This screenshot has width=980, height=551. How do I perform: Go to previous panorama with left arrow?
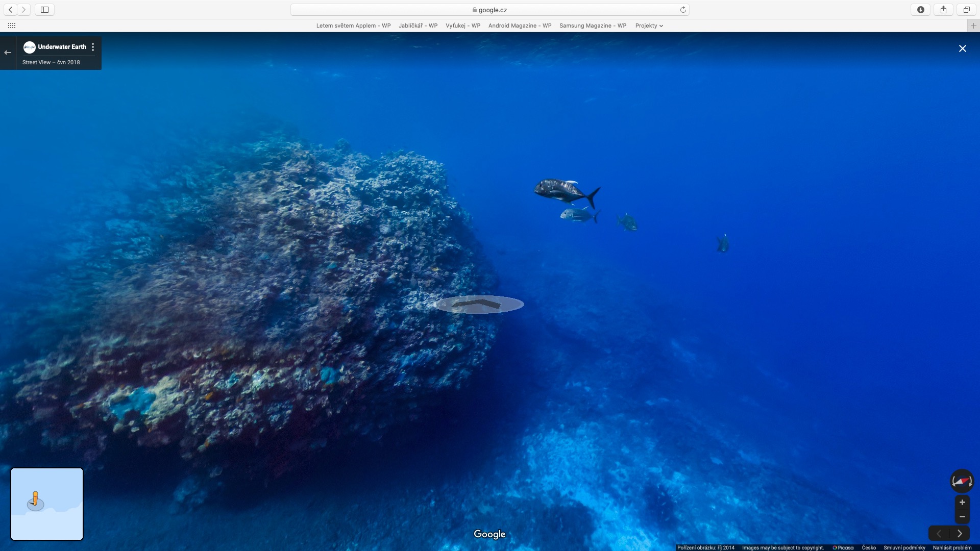pyautogui.click(x=939, y=534)
